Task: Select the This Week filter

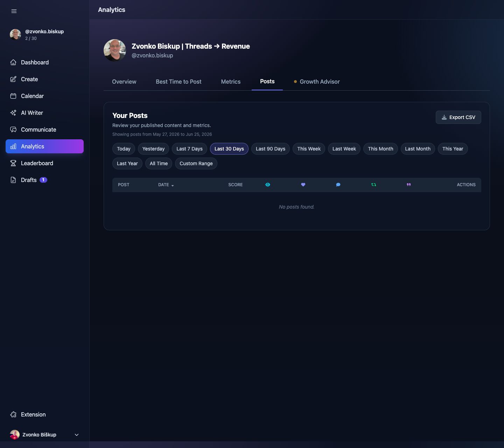Action: [x=309, y=149]
